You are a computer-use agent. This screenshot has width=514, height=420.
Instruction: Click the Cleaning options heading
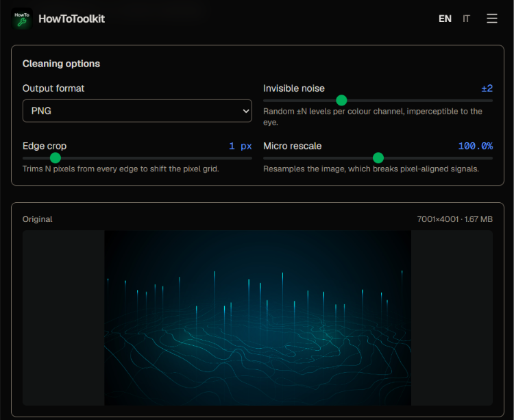click(61, 64)
